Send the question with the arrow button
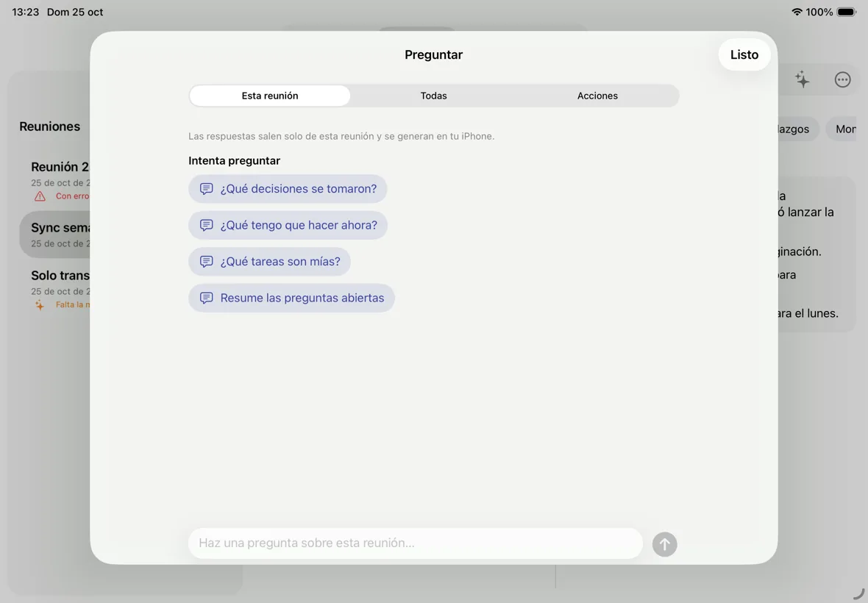The height and width of the screenshot is (603, 868). (664, 544)
